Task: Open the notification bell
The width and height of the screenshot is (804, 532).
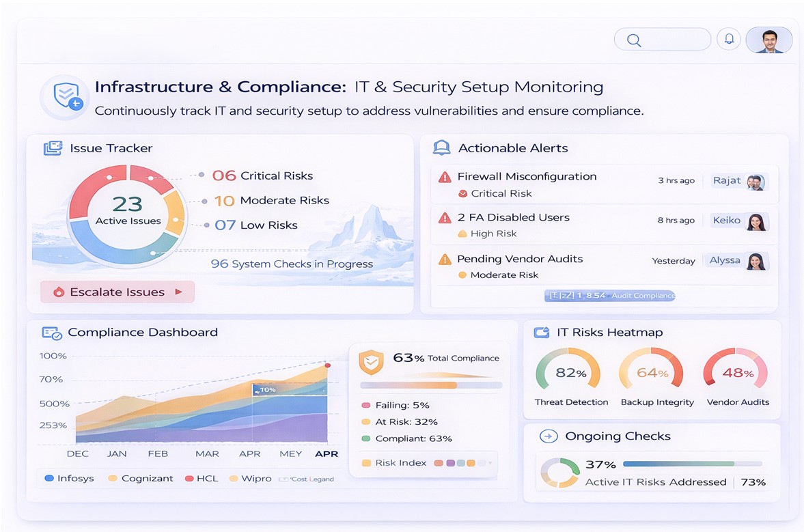Action: pos(729,39)
